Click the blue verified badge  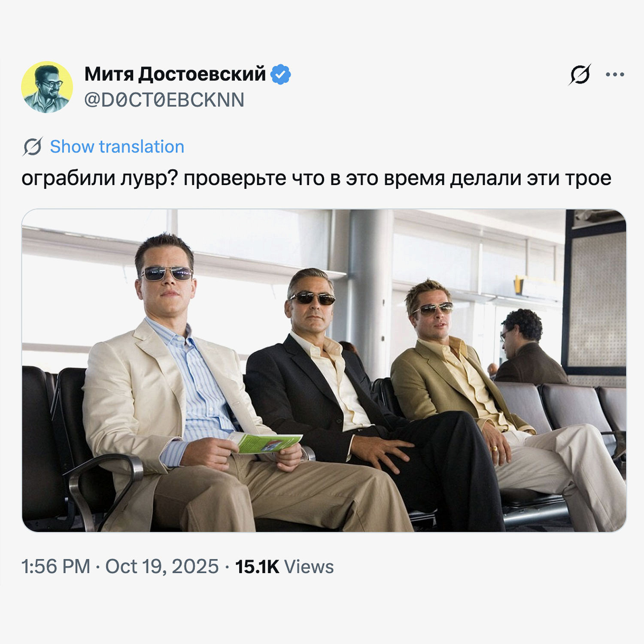(280, 74)
